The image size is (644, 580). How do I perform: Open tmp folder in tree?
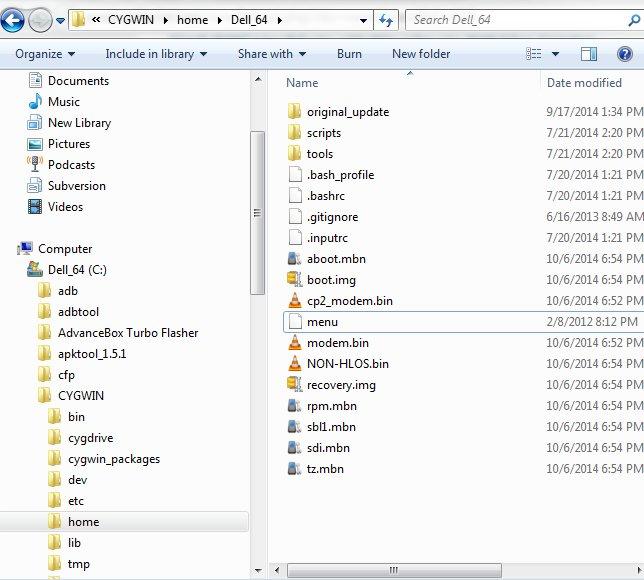point(79,564)
